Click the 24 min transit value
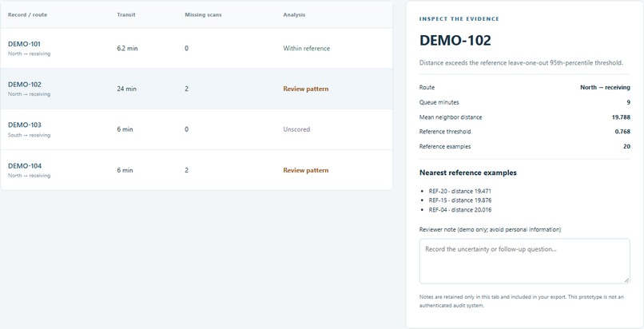Image resolution: width=644 pixels, height=329 pixels. coord(126,89)
